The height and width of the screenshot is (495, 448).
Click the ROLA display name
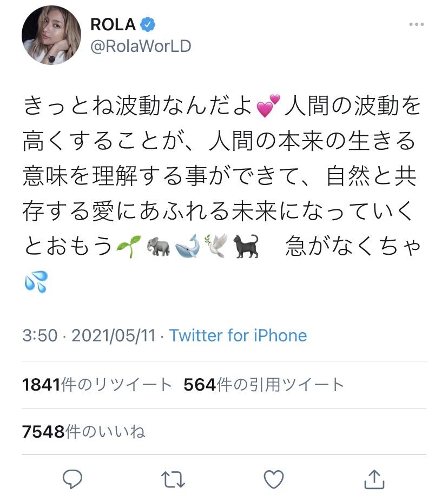pyautogui.click(x=113, y=25)
